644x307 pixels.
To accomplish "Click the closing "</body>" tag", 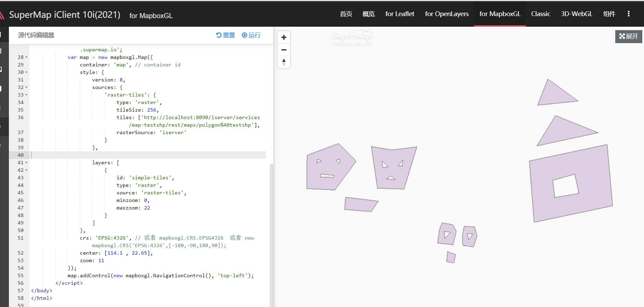I will [42, 291].
